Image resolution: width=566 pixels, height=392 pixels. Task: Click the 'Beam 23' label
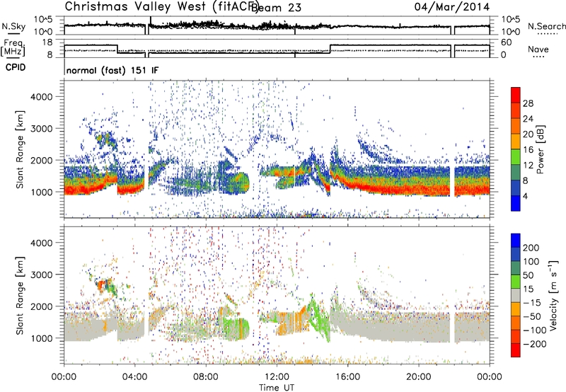[x=276, y=7]
